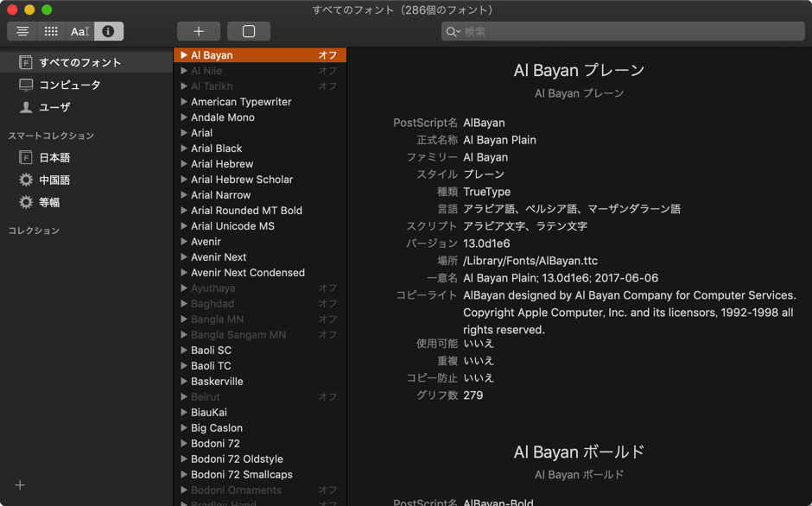The width and height of the screenshot is (812, 506).
Task: Click the magnifier icon in search field
Action: (452, 32)
